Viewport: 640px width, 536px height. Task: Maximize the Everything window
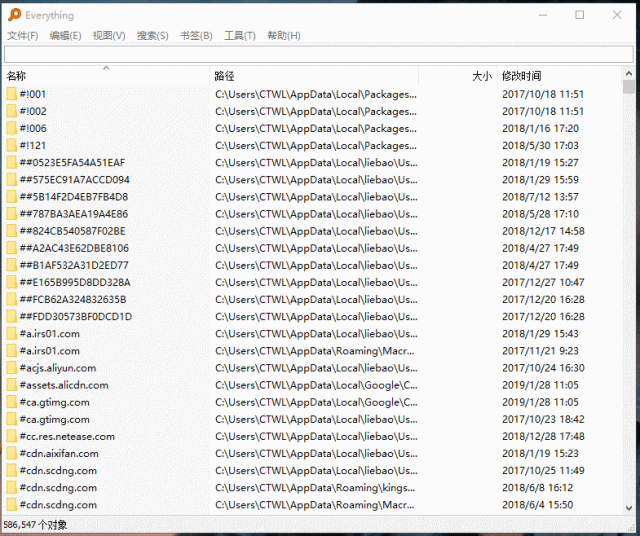coord(580,15)
